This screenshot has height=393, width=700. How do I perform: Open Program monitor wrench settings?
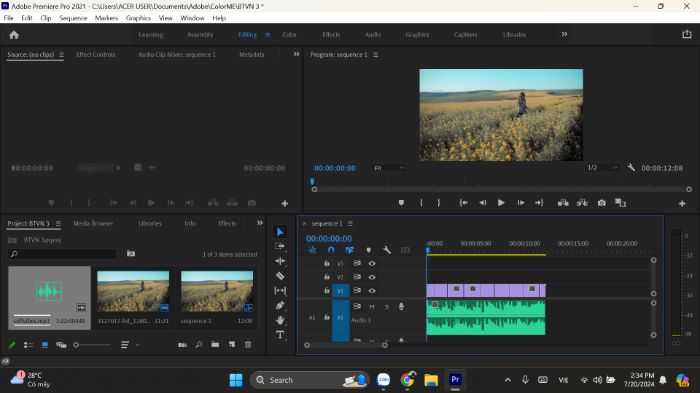[631, 167]
